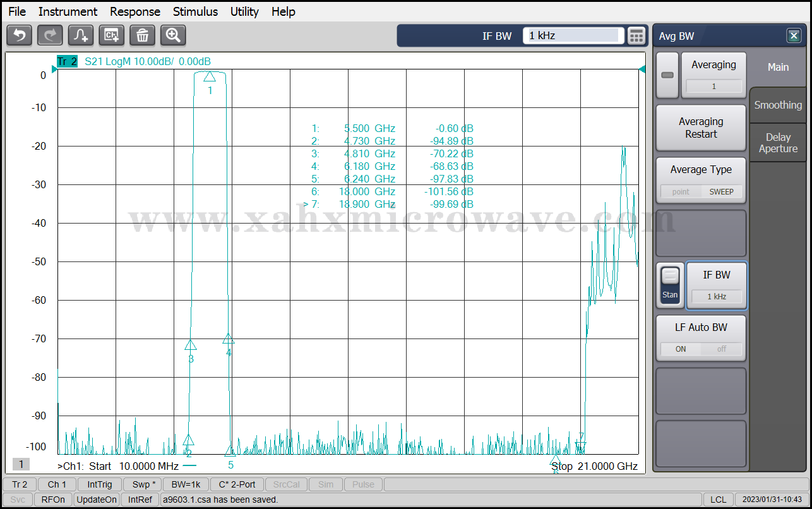Select marker 3 on the lower filter skirt
Screen dimensions: 812x509
[x=191, y=345]
